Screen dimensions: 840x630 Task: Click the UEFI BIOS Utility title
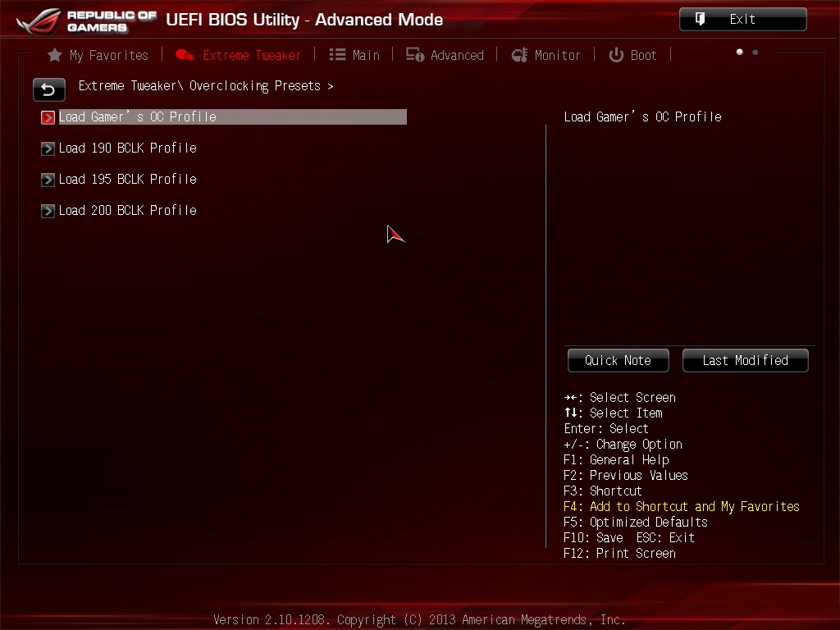click(x=304, y=20)
